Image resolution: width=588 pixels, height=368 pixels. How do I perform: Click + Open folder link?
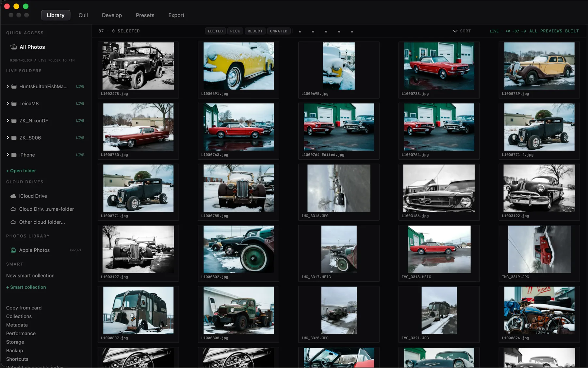[21, 171]
